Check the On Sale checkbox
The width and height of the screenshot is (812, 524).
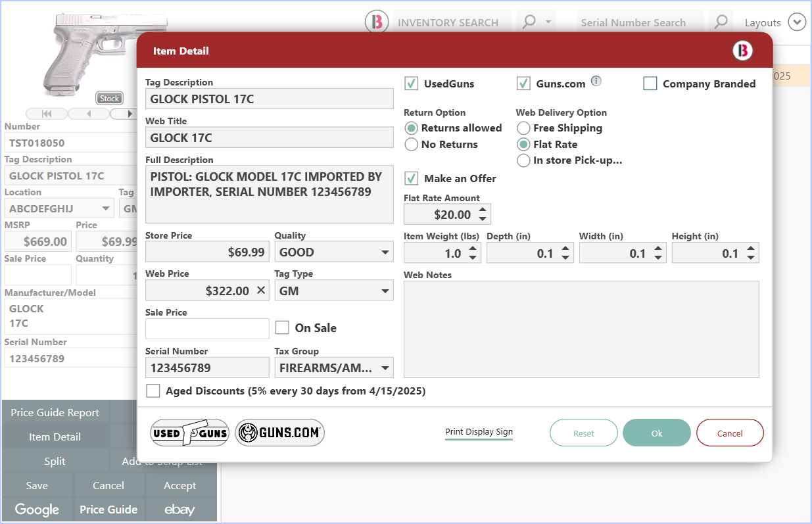pyautogui.click(x=282, y=327)
